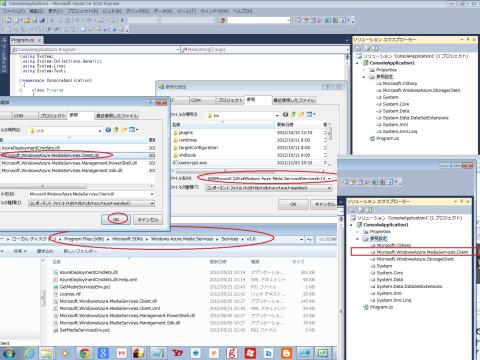480x360 pixels.
Task: Create new folder in the bin dialog
Action: [301, 115]
